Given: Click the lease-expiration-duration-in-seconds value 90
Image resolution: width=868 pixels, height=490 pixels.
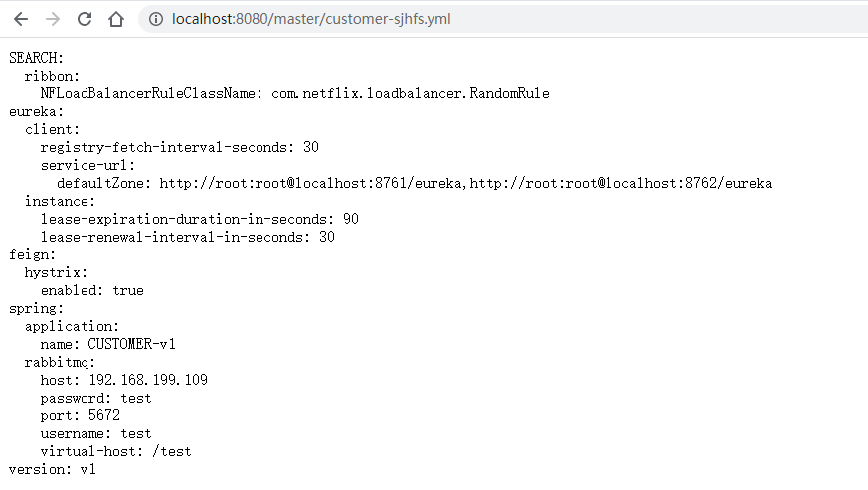Looking at the screenshot, I should 351,219.
